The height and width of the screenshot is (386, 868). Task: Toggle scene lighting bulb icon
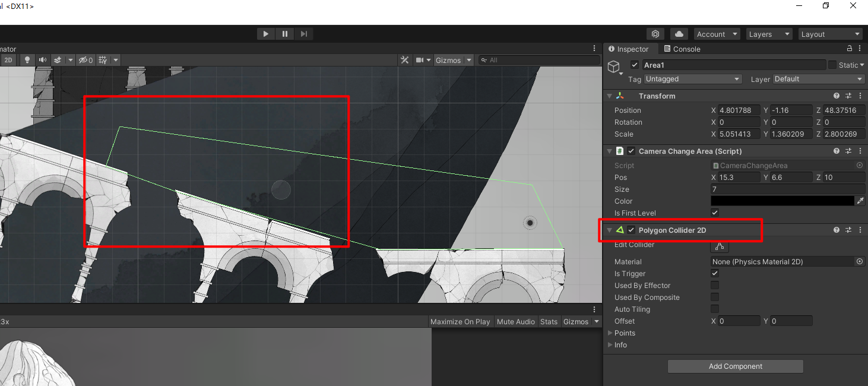pyautogui.click(x=27, y=60)
